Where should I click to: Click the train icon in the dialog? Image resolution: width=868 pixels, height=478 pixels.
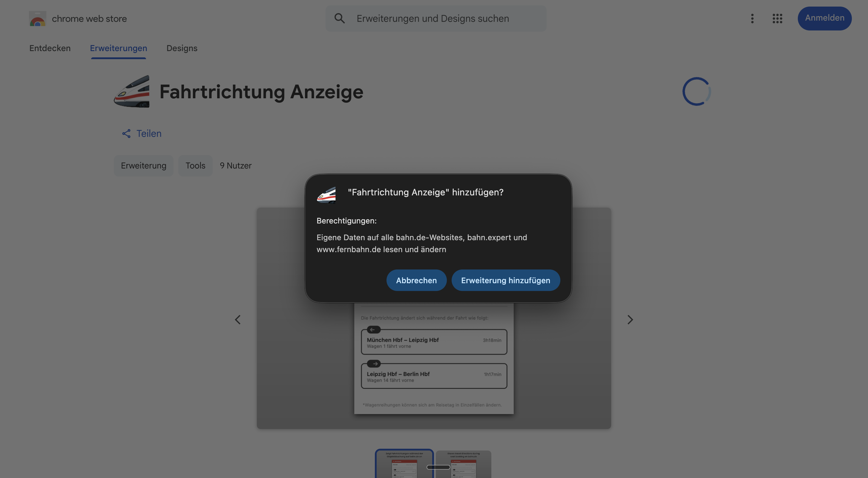326,195
